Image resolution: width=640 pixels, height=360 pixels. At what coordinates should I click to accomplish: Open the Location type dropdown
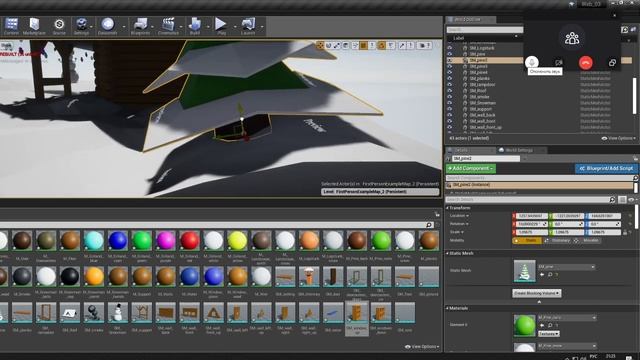(460, 216)
